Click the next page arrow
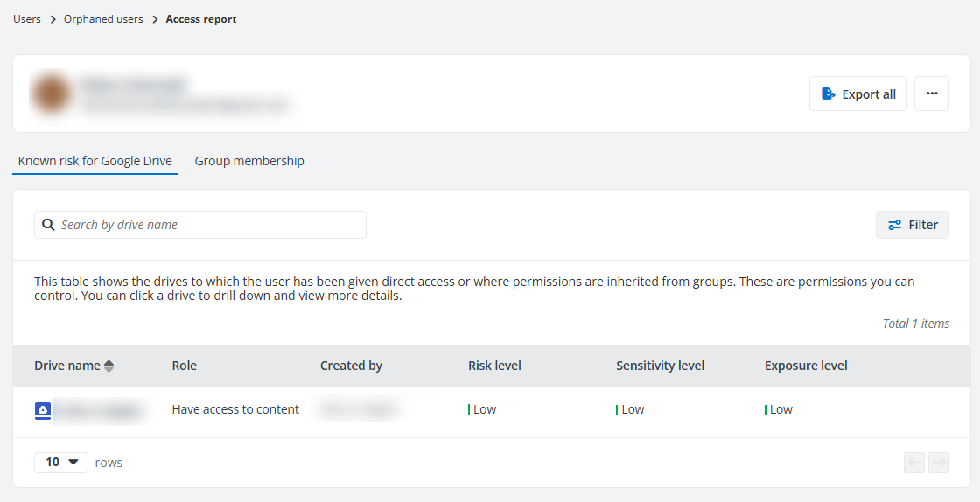This screenshot has width=980, height=502. pyautogui.click(x=939, y=463)
